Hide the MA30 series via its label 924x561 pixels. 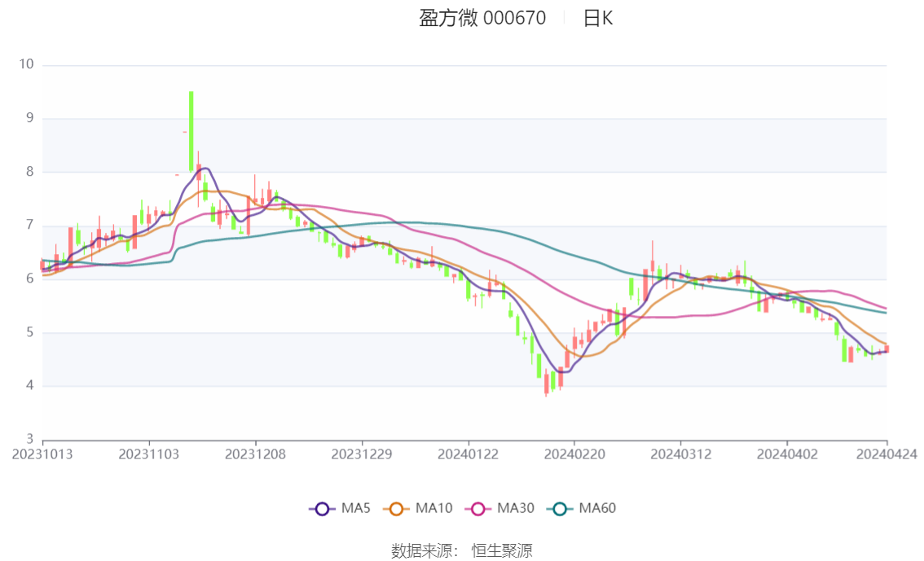tap(516, 508)
